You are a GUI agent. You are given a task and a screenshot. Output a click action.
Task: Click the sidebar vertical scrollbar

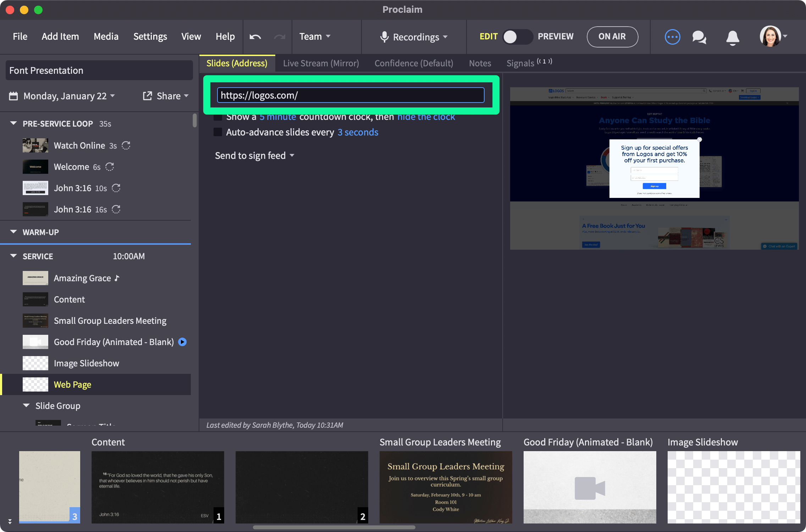pyautogui.click(x=195, y=121)
